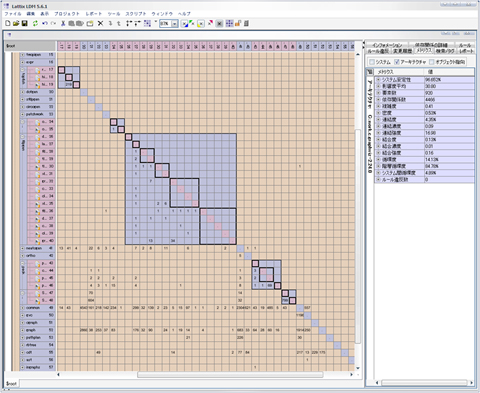The height and width of the screenshot is (393, 480).
Task: Open the zoom percentage dropdown
Action: click(175, 24)
